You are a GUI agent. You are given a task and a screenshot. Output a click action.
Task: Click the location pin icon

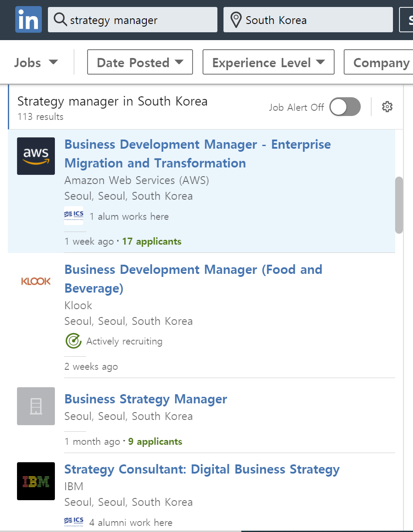click(236, 20)
